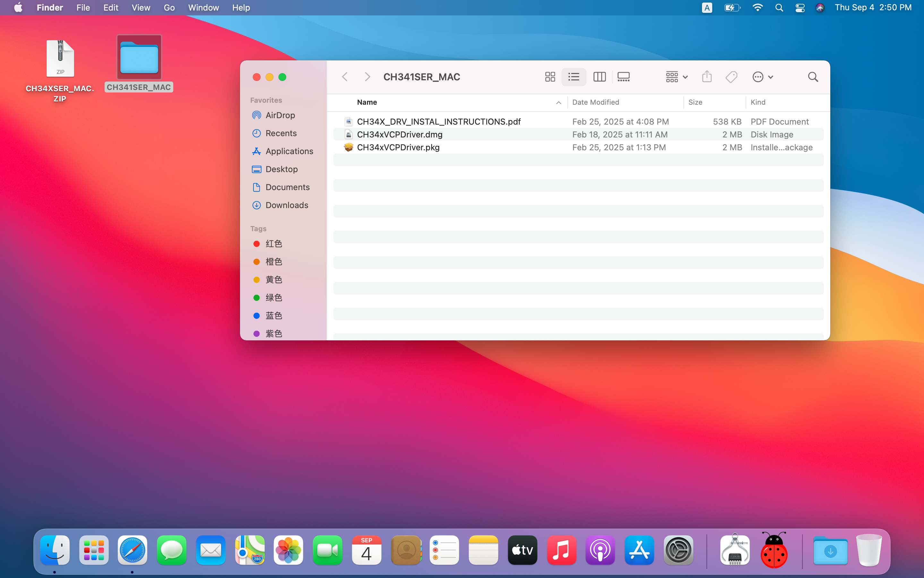The height and width of the screenshot is (578, 924).
Task: Open Spotlight search in menu bar
Action: click(x=779, y=8)
